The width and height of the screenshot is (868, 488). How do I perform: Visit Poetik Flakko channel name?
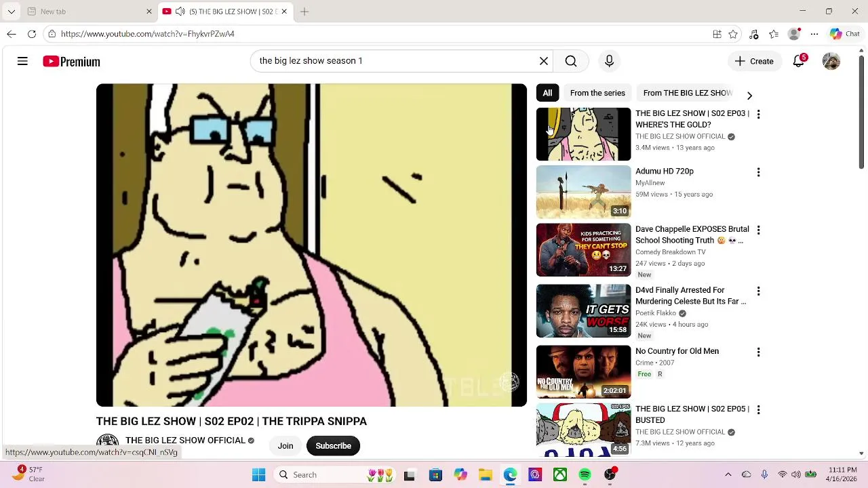[x=656, y=313]
